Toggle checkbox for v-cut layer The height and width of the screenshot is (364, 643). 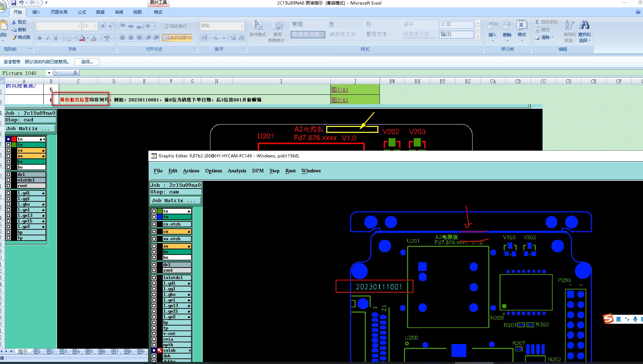coord(154,334)
